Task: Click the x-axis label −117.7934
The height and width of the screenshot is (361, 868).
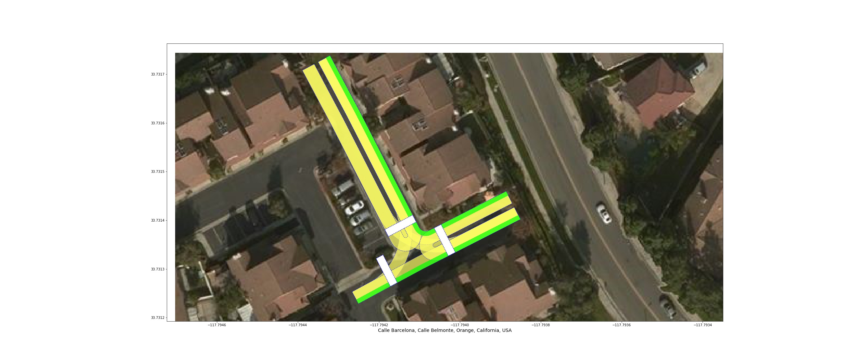Action: point(703,325)
